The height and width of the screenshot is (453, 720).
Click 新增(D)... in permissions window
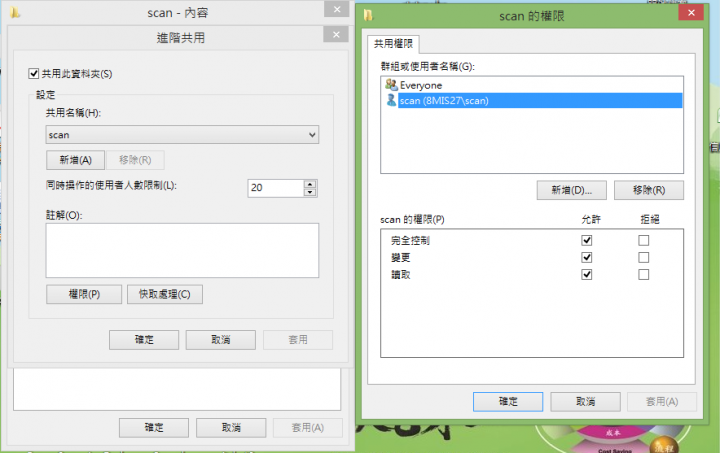572,190
